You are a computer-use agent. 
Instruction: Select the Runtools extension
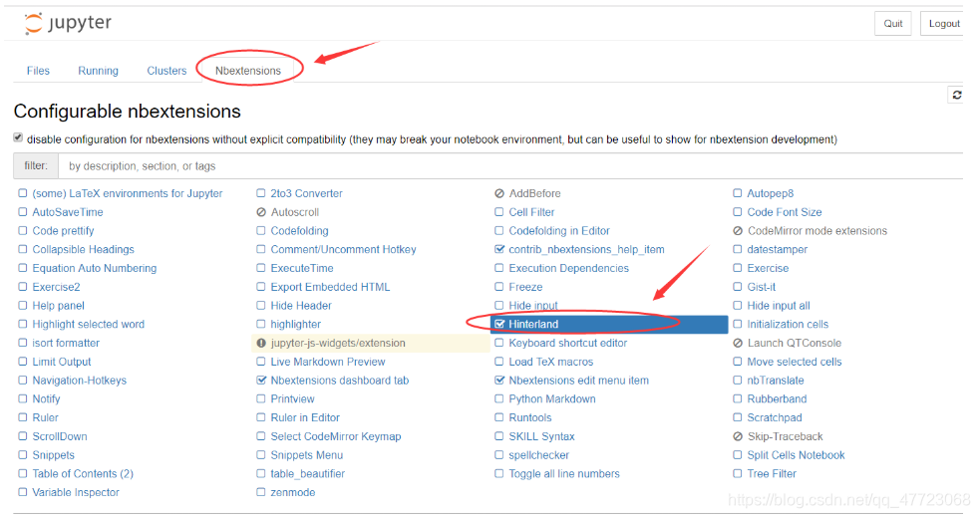click(530, 418)
